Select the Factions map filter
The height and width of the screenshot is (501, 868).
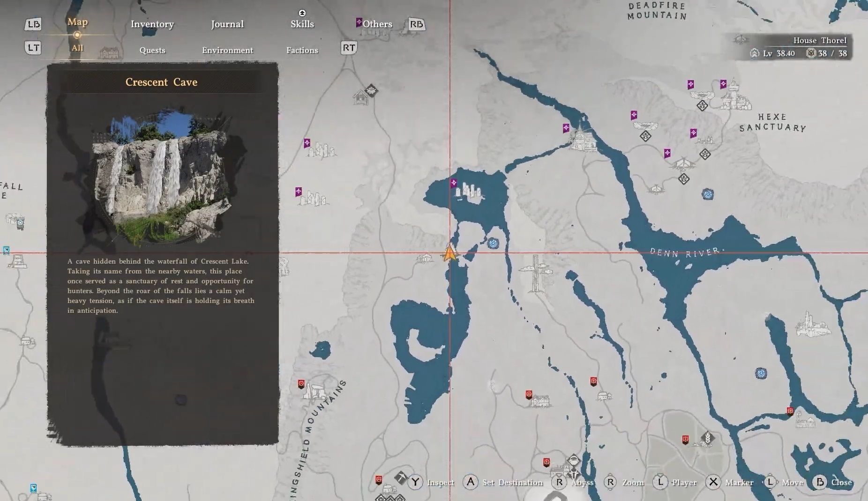click(302, 50)
